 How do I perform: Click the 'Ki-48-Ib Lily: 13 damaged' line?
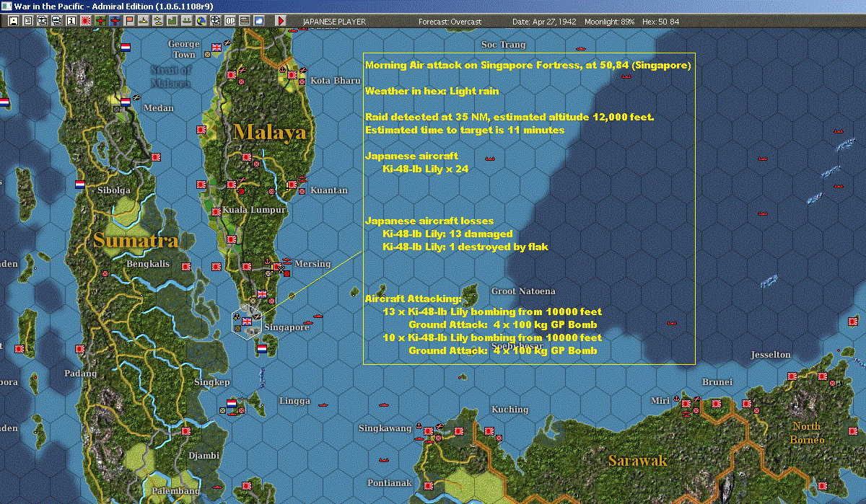(x=447, y=234)
